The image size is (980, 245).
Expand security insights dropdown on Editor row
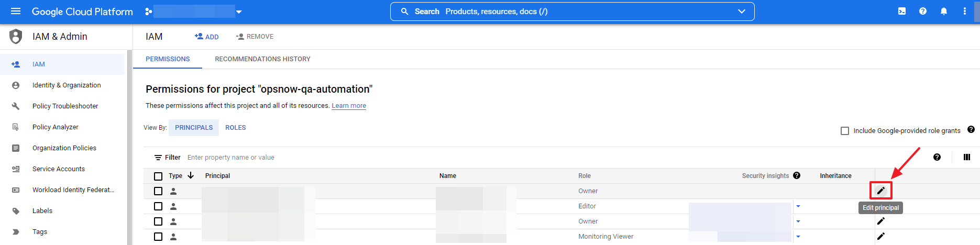point(798,206)
